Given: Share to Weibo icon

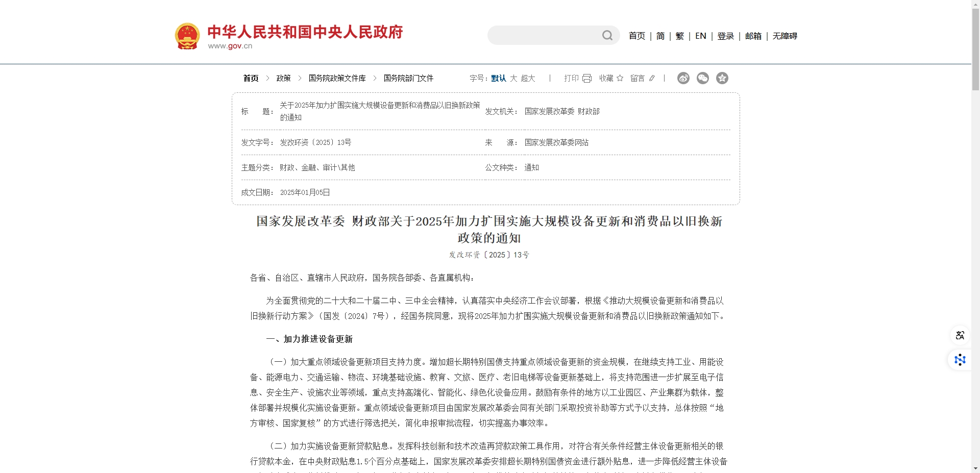Looking at the screenshot, I should point(683,78).
